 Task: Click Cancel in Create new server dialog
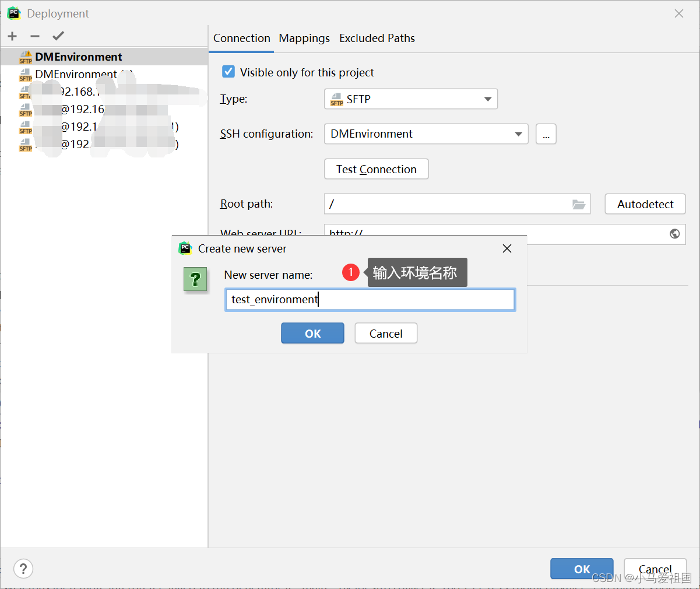coord(386,334)
